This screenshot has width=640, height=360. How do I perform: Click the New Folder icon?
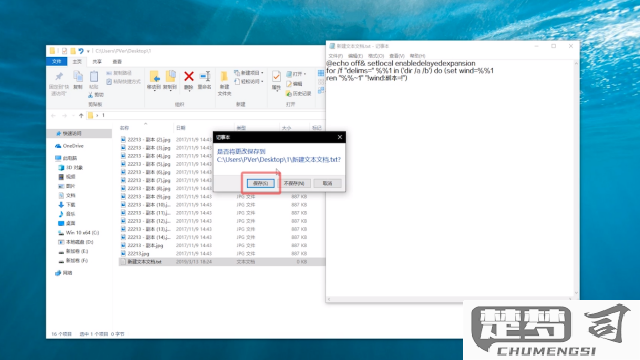click(224, 77)
